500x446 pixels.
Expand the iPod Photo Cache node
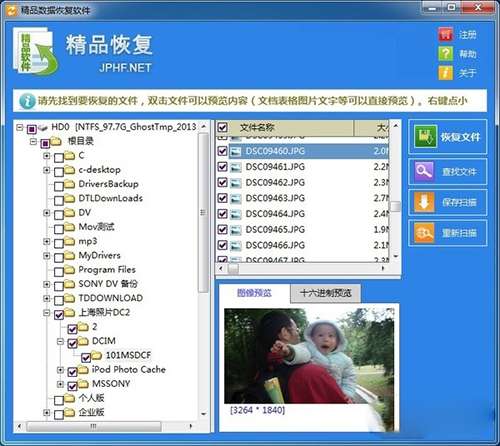60,370
